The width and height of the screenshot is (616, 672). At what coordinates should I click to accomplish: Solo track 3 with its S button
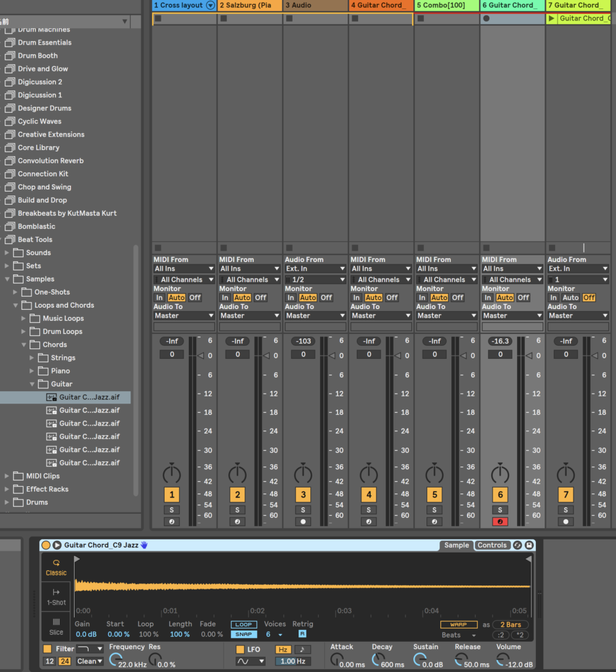point(303,510)
